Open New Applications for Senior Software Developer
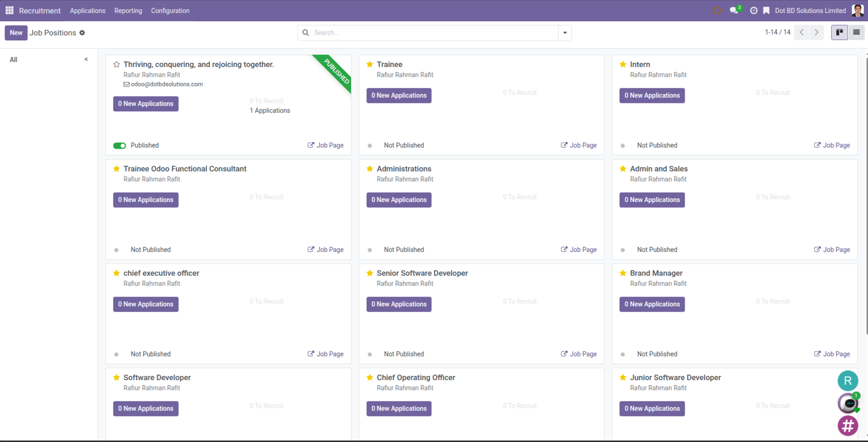This screenshot has width=868, height=442. (399, 304)
